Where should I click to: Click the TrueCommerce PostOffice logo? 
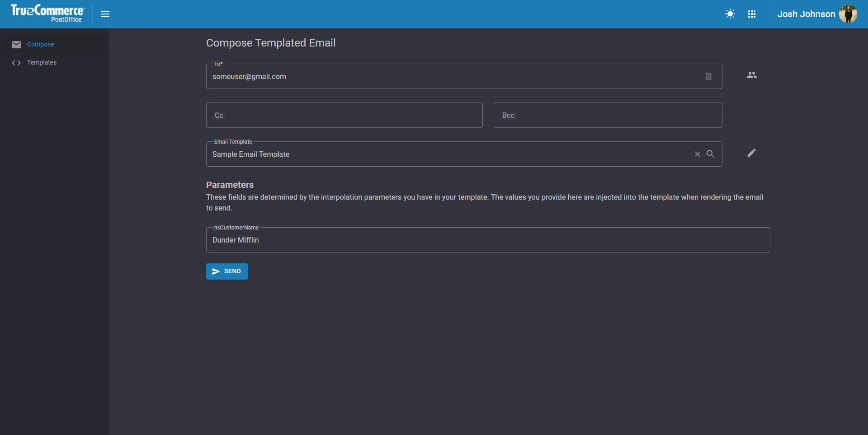point(47,14)
